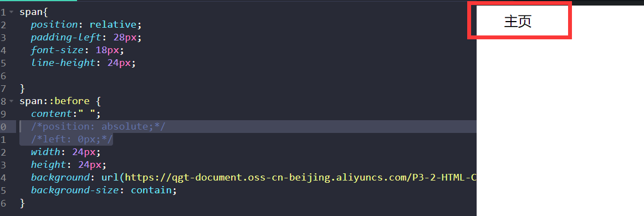Click line number 7 in the gutter
This screenshot has height=216, width=644.
coord(3,88)
